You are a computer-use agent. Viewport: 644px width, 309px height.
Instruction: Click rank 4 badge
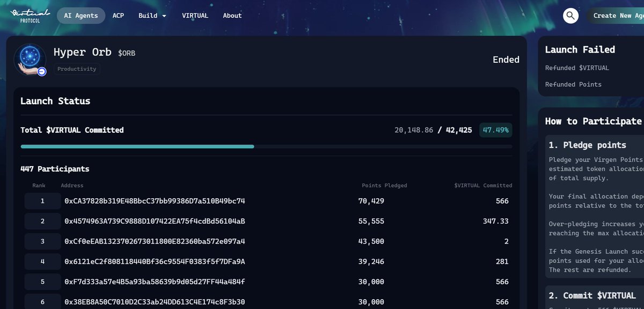click(42, 261)
